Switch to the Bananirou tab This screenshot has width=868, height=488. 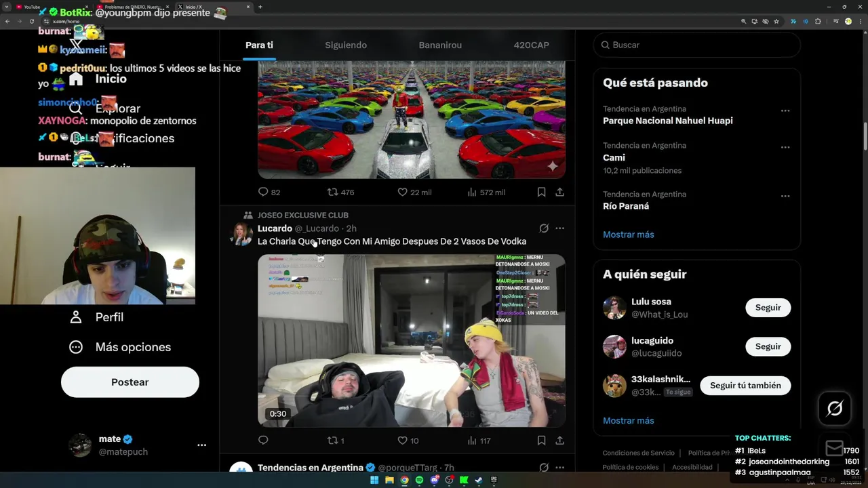(x=440, y=45)
